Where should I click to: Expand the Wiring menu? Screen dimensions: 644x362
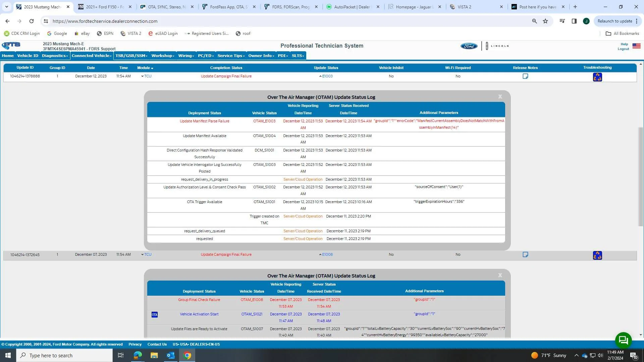[x=186, y=56]
